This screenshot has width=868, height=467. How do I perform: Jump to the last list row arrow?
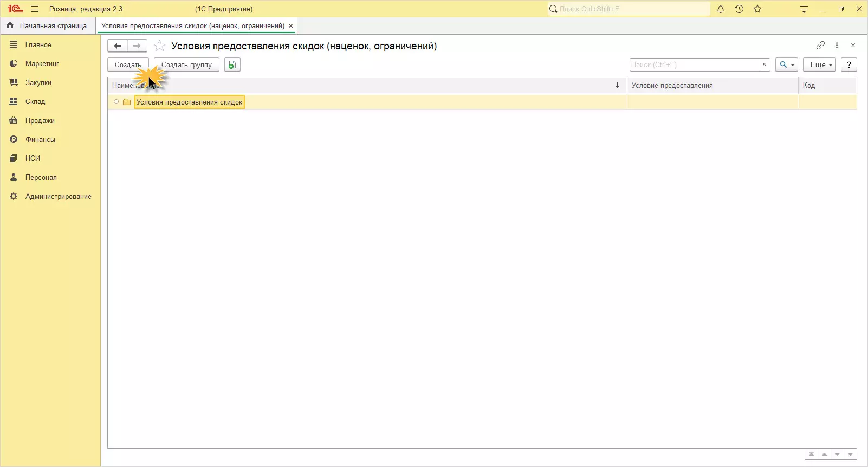tap(850, 455)
